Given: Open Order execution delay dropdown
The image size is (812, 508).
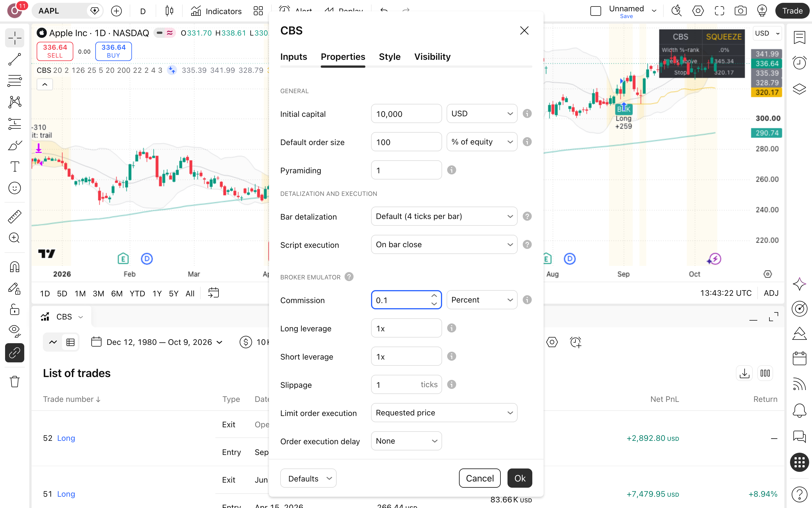Looking at the screenshot, I should pyautogui.click(x=406, y=441).
